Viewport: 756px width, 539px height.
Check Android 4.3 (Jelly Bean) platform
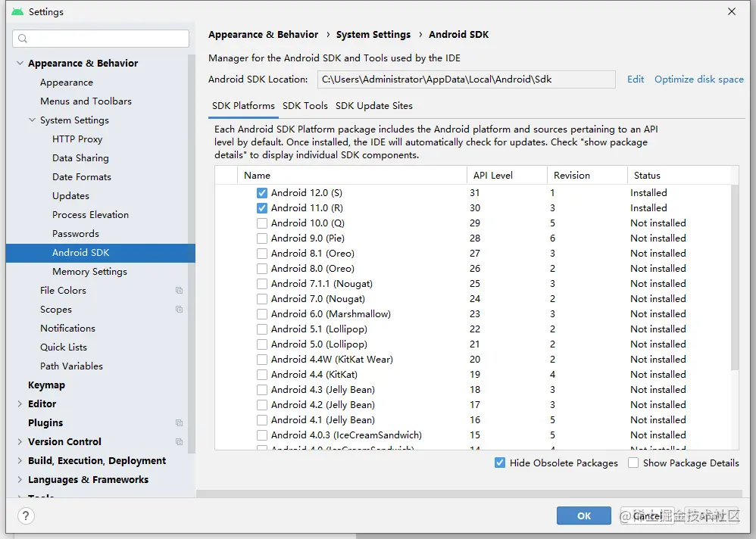coord(262,390)
